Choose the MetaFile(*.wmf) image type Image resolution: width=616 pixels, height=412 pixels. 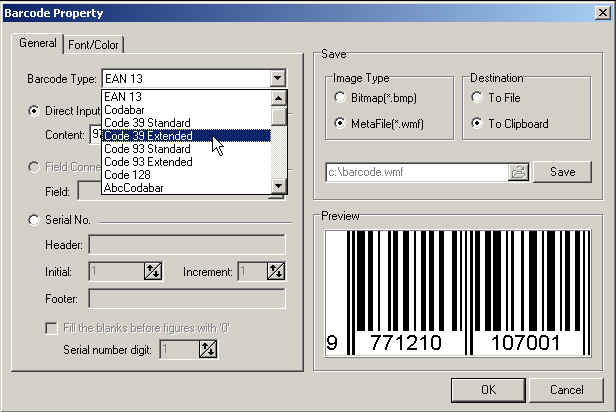click(x=339, y=123)
